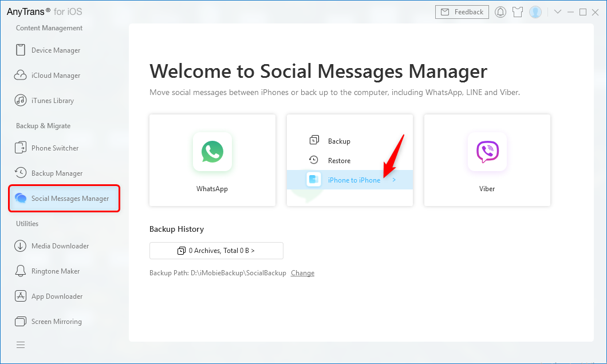Open the Viber card label
This screenshot has height=364, width=607.
click(487, 189)
